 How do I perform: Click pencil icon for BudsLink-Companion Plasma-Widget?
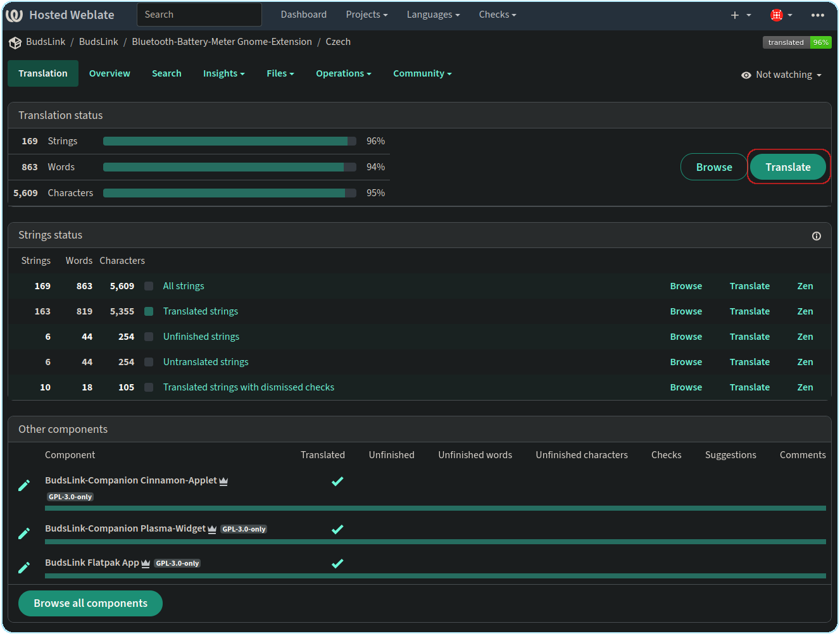pyautogui.click(x=24, y=533)
